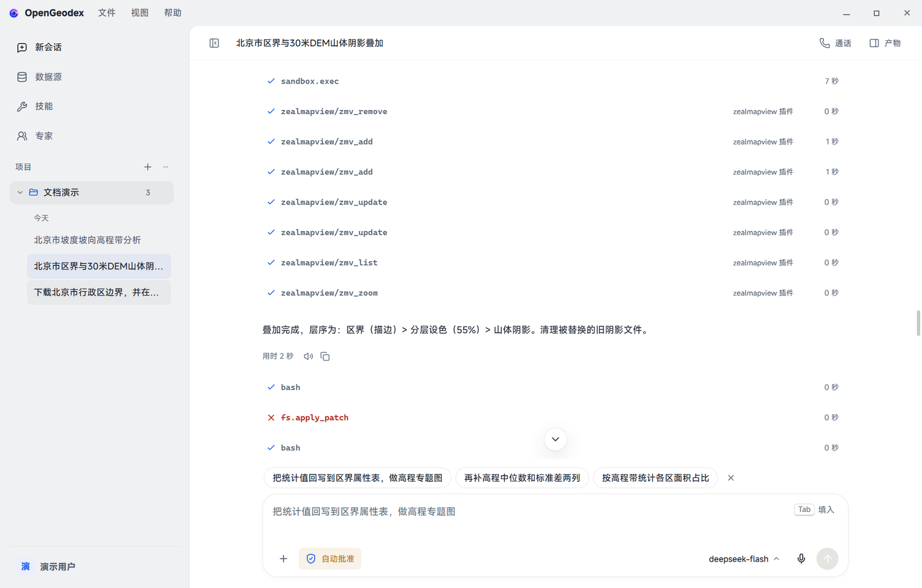Open the 文件 menu

click(x=107, y=13)
